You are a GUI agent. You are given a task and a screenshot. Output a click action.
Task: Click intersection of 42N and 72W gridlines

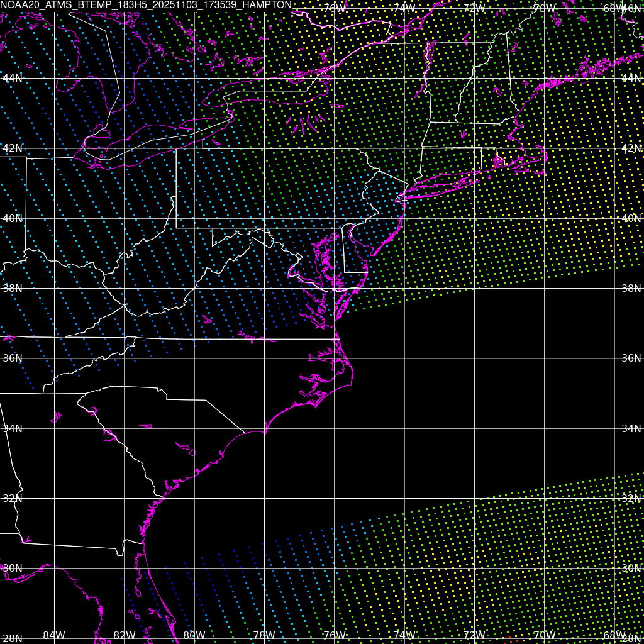tap(474, 148)
